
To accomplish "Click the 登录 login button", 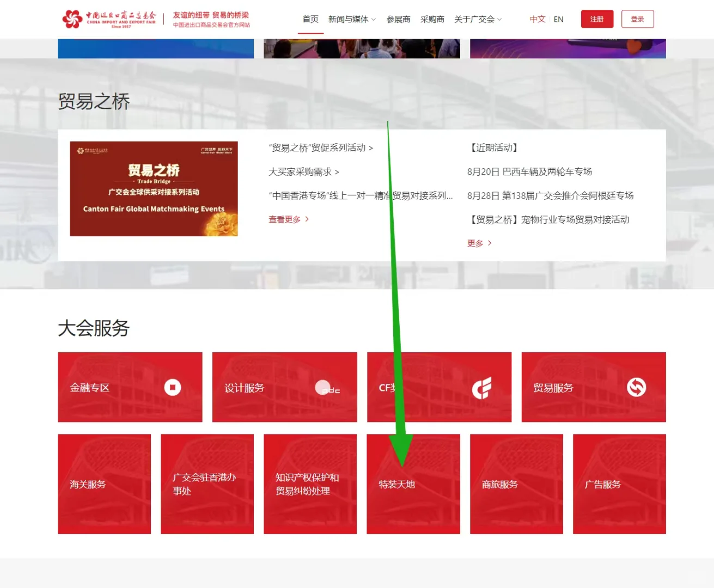I will [x=637, y=18].
